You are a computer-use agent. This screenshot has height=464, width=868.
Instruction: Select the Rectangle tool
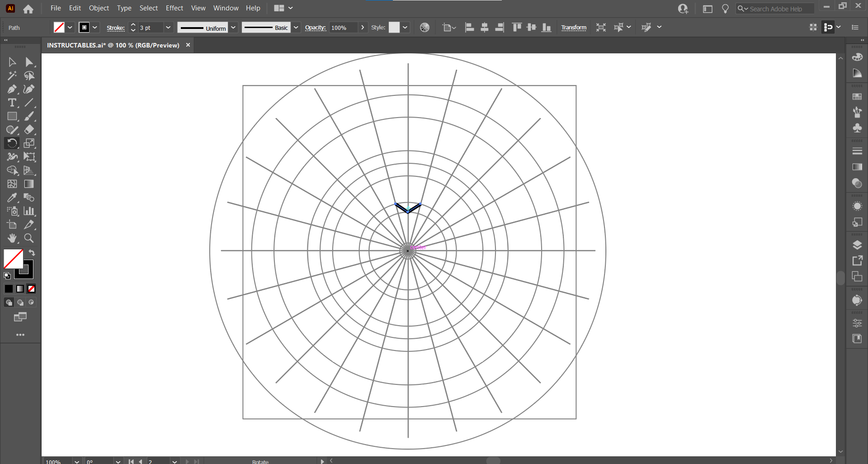pos(11,116)
